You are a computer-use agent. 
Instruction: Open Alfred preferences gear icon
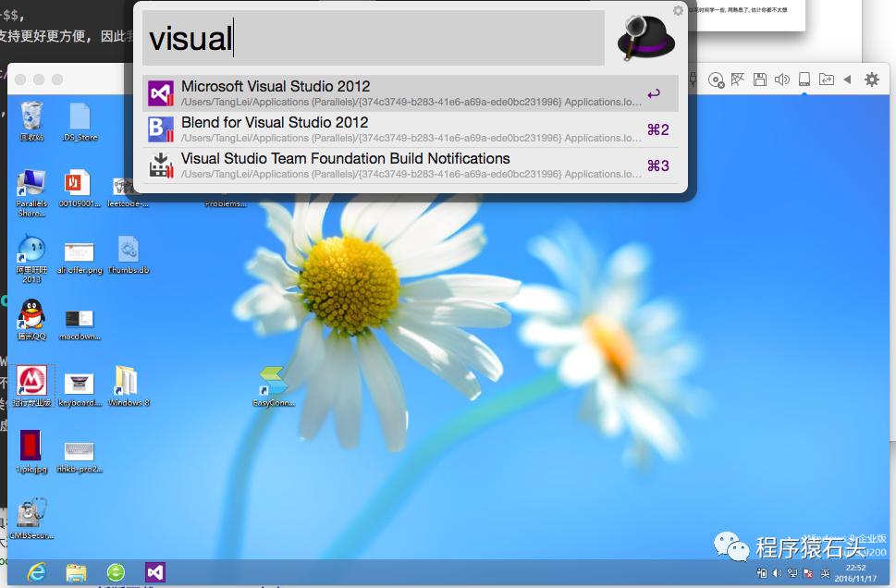click(x=679, y=11)
